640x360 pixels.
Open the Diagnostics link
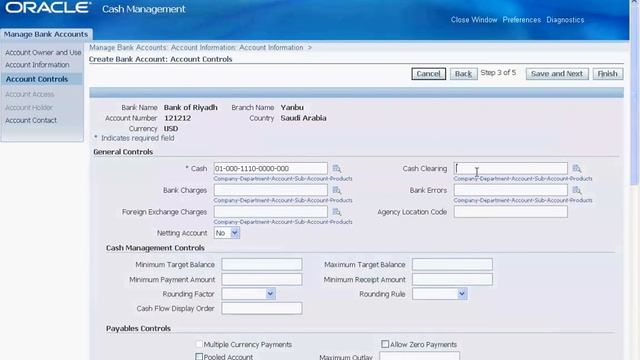565,20
